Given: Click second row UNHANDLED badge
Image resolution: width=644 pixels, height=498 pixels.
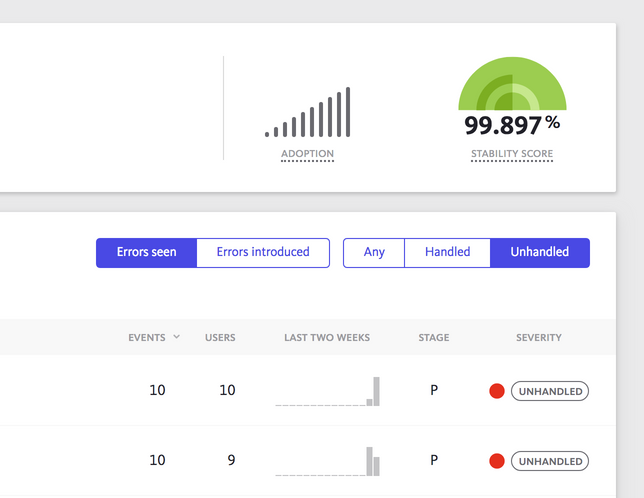Looking at the screenshot, I should [x=550, y=461].
